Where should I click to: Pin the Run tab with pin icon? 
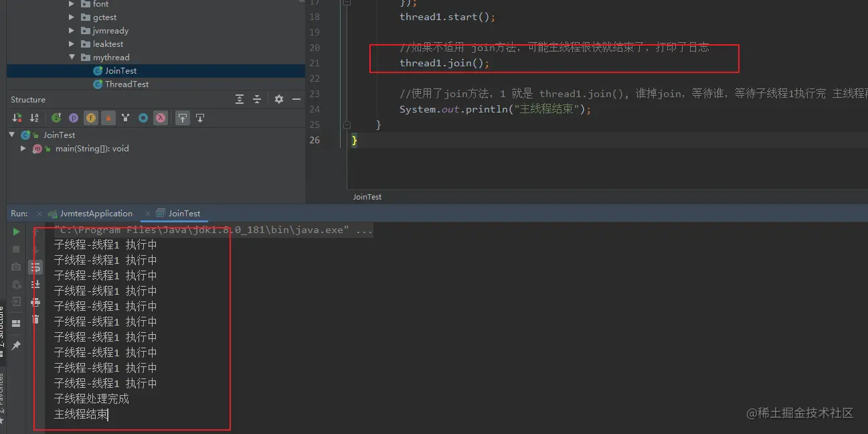tap(17, 346)
